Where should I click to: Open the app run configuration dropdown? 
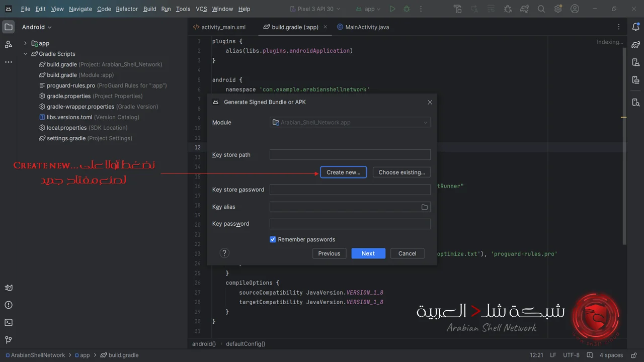[368, 9]
